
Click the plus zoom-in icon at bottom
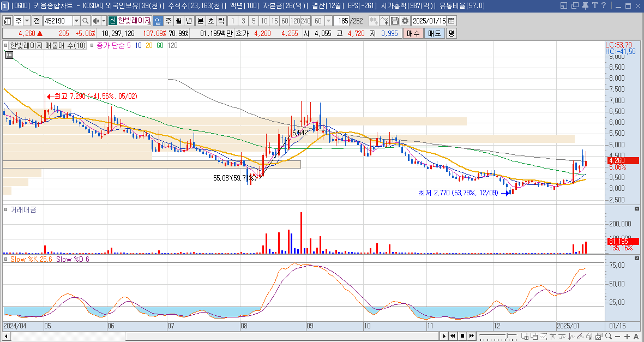click(627, 337)
